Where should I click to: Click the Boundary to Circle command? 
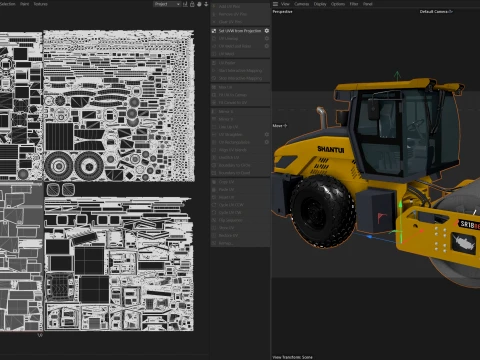[235, 165]
